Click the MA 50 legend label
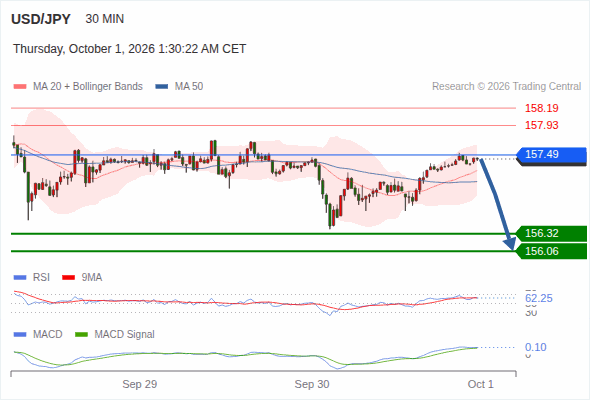Viewport: 590px width, 400px height. click(x=189, y=87)
